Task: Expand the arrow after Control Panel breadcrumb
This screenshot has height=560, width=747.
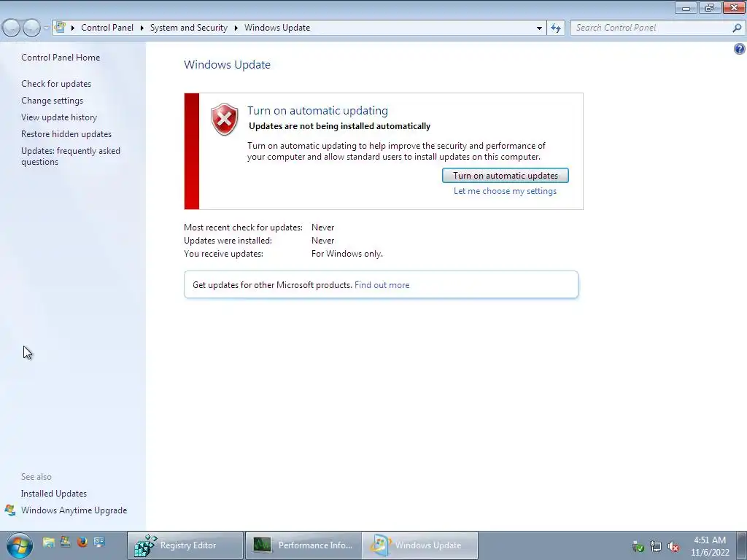Action: (142, 28)
